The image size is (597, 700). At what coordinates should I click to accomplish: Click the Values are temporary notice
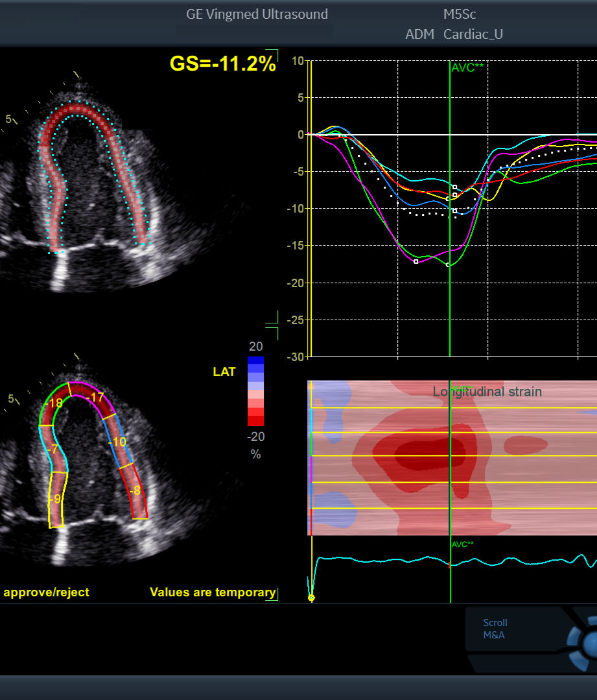[213, 592]
